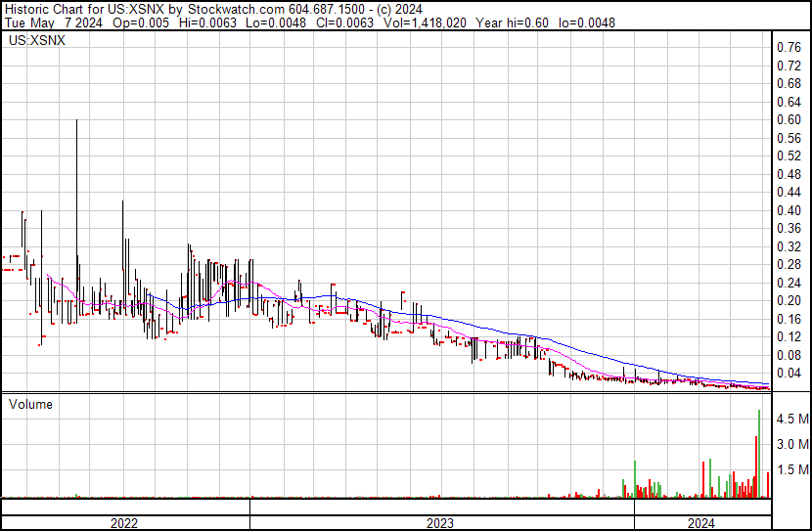This screenshot has width=812, height=531.
Task: Click the 'Year hi=0.60' text
Action: tap(513, 22)
